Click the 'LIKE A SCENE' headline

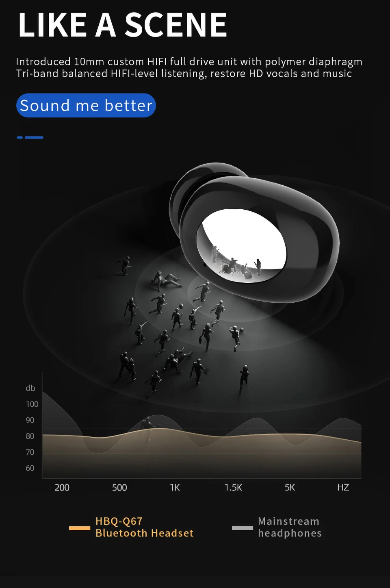pos(122,25)
